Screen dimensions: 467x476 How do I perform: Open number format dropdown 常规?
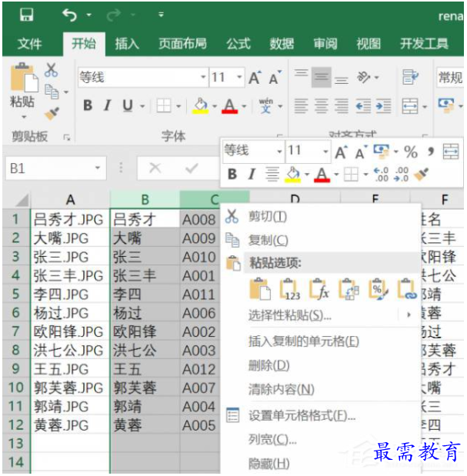tap(450, 78)
